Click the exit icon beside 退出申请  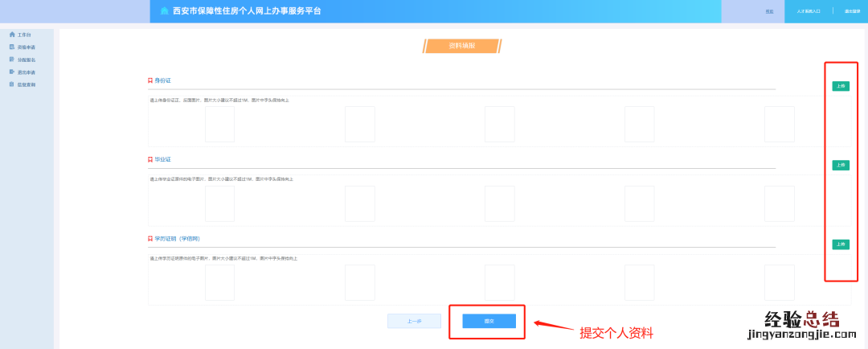(12, 72)
